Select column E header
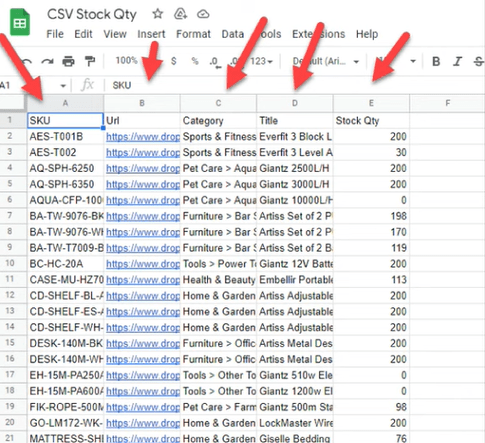 tap(371, 103)
